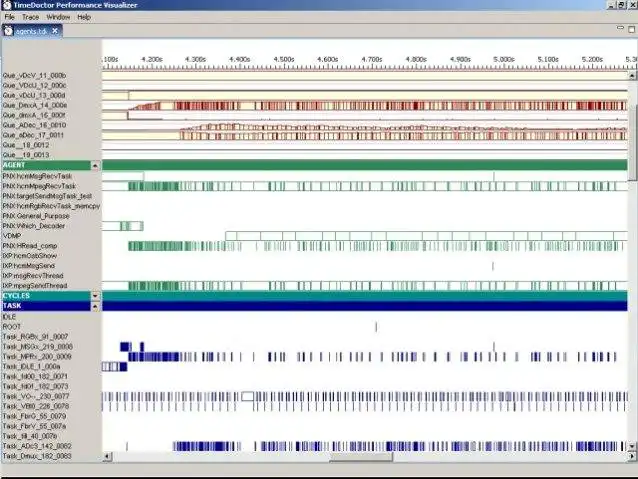This screenshot has width=638, height=479.
Task: Select row Task_VBI0_226_0078
Action: [36, 406]
